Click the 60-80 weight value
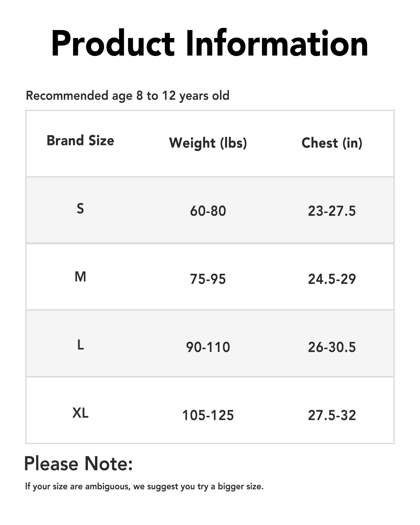The width and height of the screenshot is (420, 525). tap(208, 211)
